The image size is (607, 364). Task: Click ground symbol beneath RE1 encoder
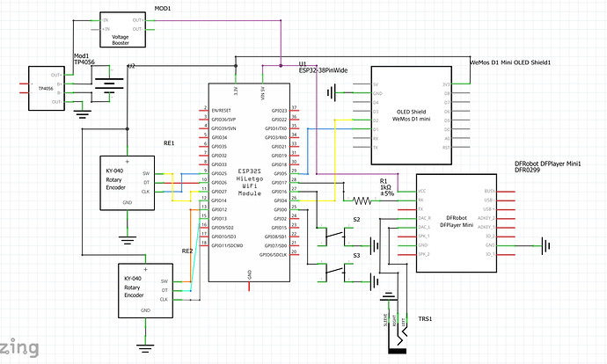point(128,240)
